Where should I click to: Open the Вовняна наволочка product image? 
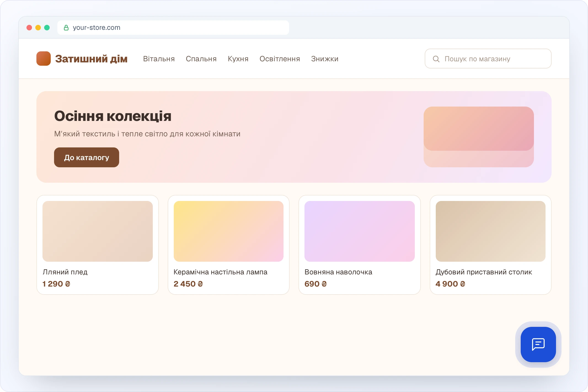[x=360, y=231]
